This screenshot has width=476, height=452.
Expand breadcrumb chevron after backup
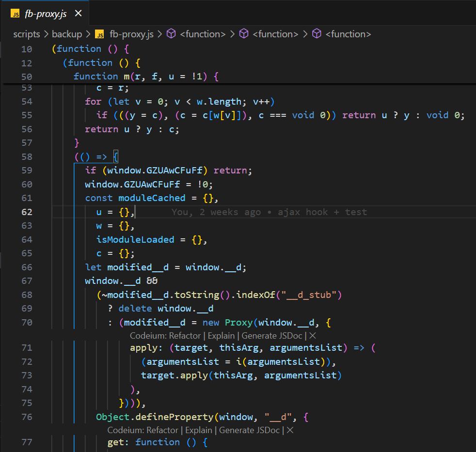pyautogui.click(x=88, y=34)
